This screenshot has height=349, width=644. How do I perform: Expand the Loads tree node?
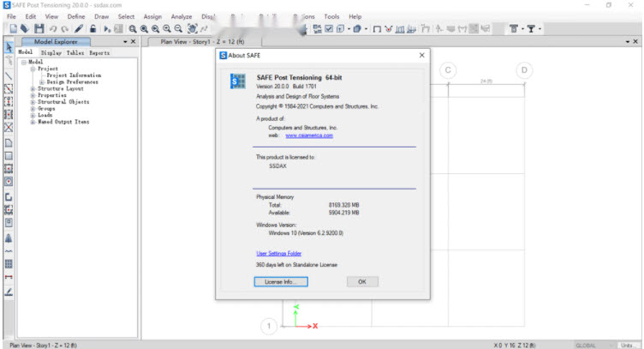tap(33, 116)
